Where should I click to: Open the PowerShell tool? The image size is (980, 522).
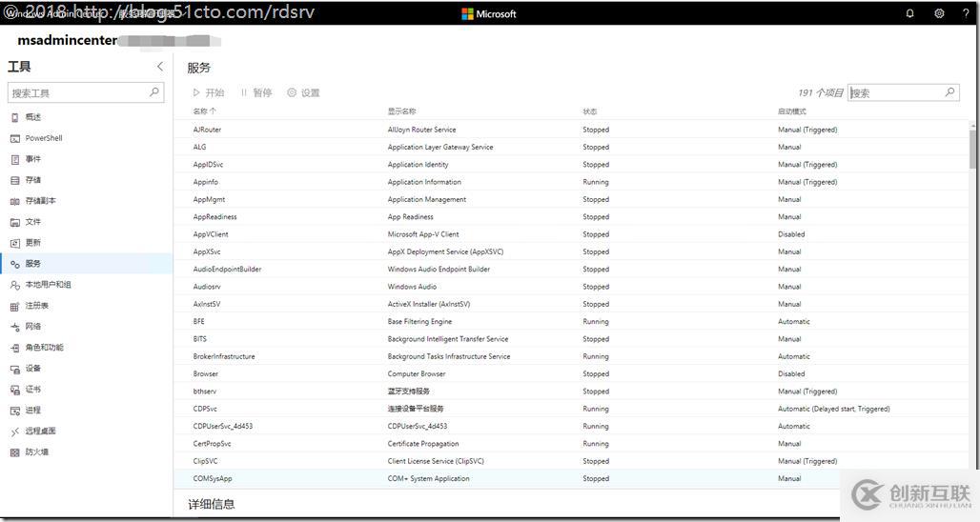point(87,138)
